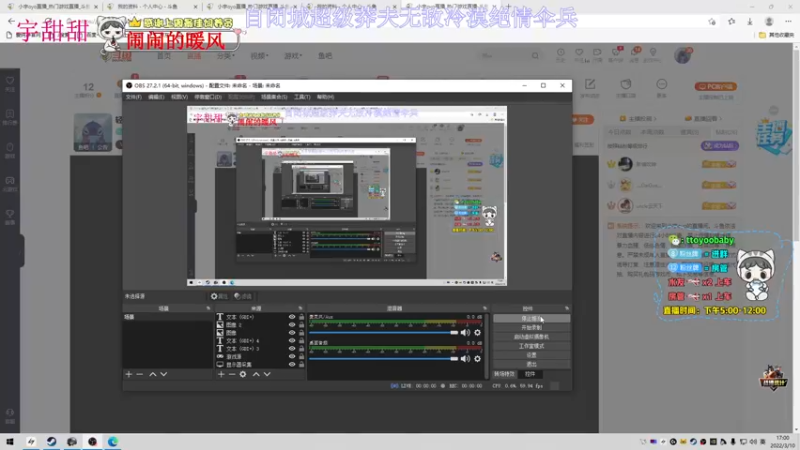Toggle visibility of first Text (GDI+) source
This screenshot has height=450, width=800.
[292, 317]
